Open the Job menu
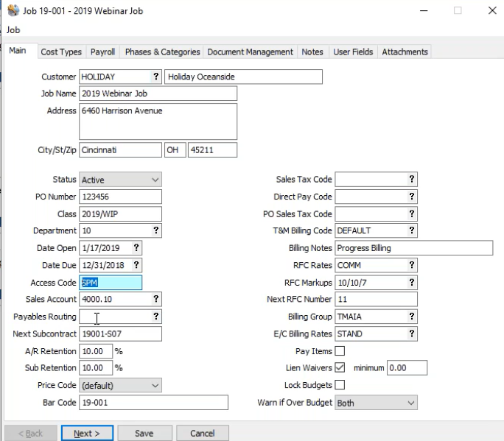The width and height of the screenshot is (504, 441). coord(13,30)
